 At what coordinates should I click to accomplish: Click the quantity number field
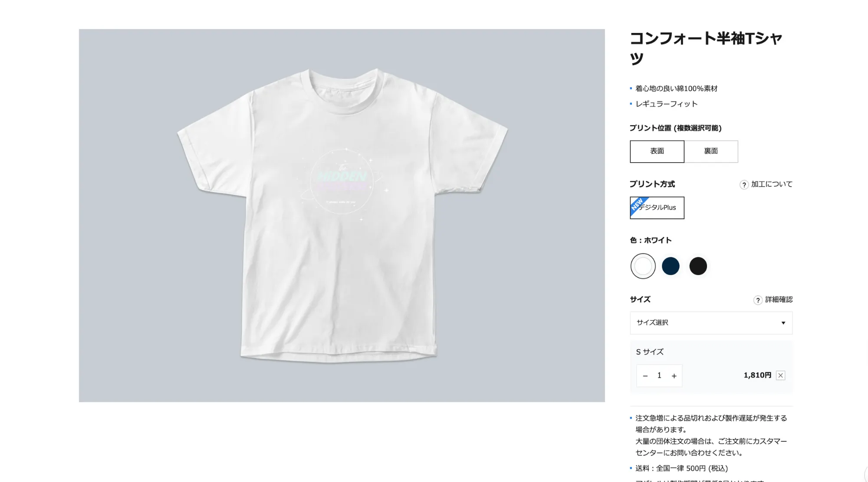coord(659,376)
